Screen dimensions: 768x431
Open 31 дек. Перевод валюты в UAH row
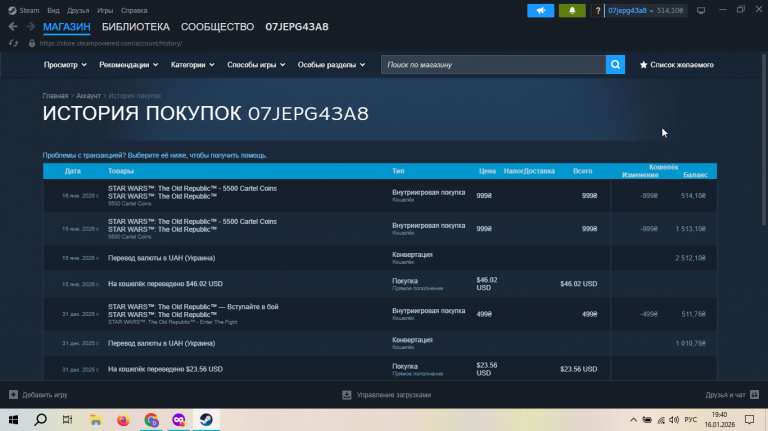[x=380, y=343]
